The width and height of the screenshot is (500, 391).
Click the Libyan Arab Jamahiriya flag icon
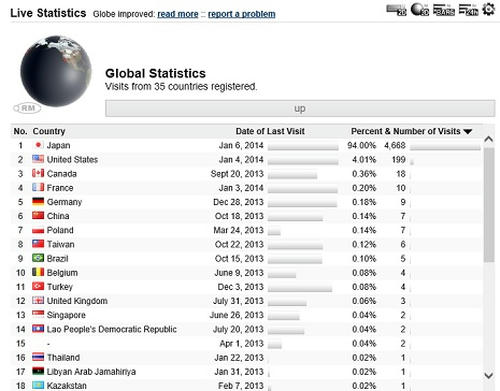(38, 371)
